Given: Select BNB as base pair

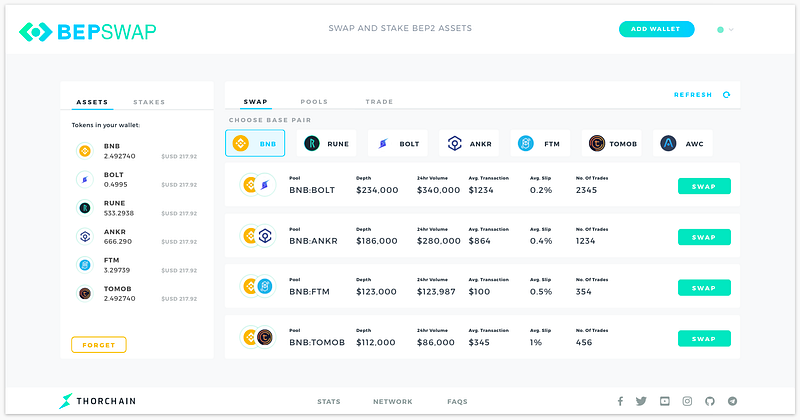Looking at the screenshot, I should 255,143.
